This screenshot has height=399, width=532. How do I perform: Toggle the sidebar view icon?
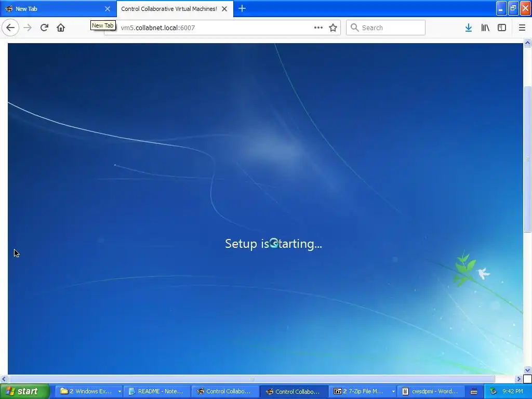tap(502, 28)
